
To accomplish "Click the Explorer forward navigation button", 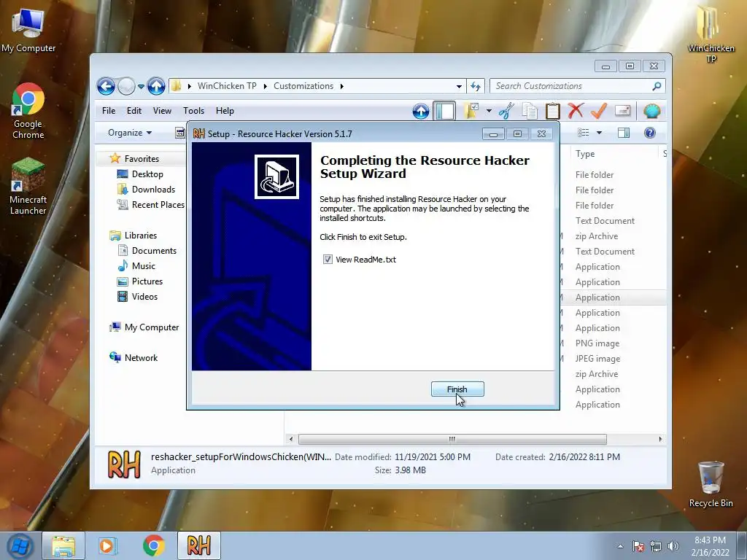I will pyautogui.click(x=126, y=86).
